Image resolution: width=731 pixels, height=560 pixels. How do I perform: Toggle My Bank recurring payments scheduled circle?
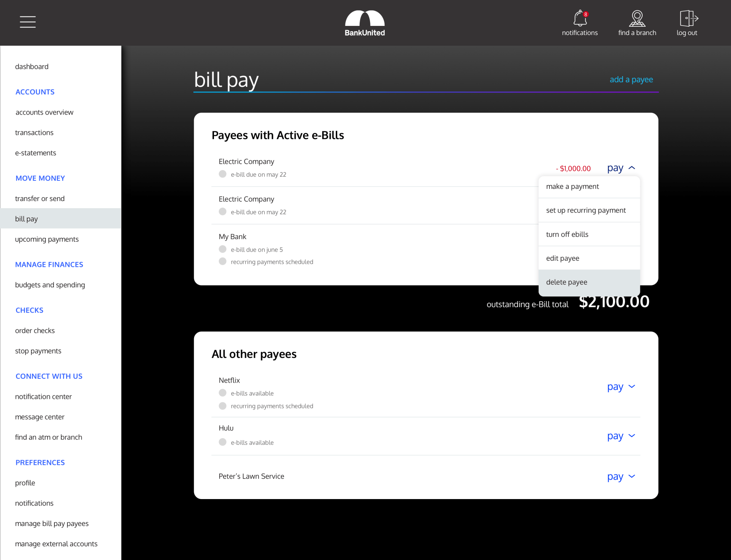click(223, 262)
